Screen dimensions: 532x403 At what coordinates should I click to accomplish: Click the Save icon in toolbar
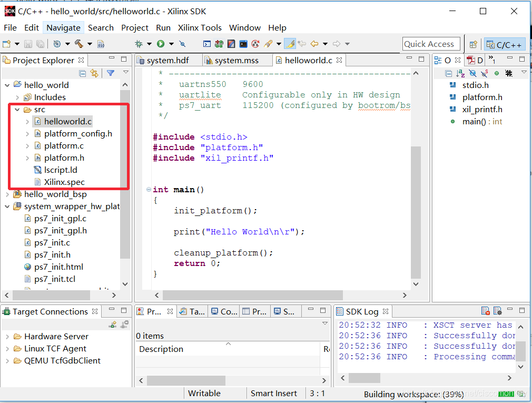tap(28, 44)
